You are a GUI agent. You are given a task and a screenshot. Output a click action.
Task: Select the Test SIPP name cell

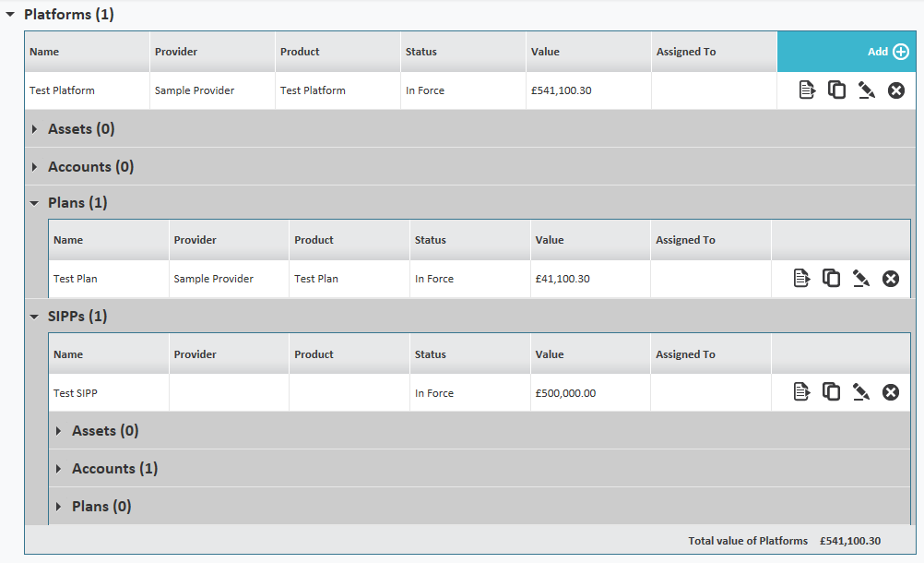coord(76,393)
